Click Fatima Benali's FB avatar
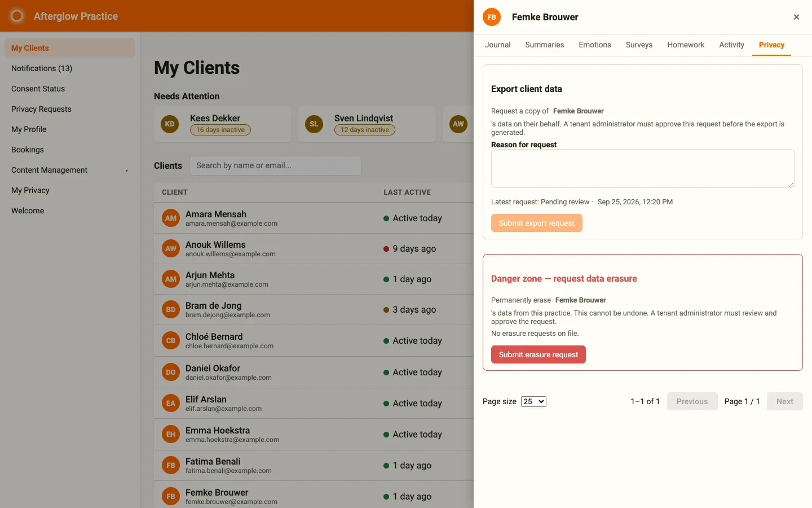Viewport: 812px width, 508px height. pyautogui.click(x=171, y=465)
